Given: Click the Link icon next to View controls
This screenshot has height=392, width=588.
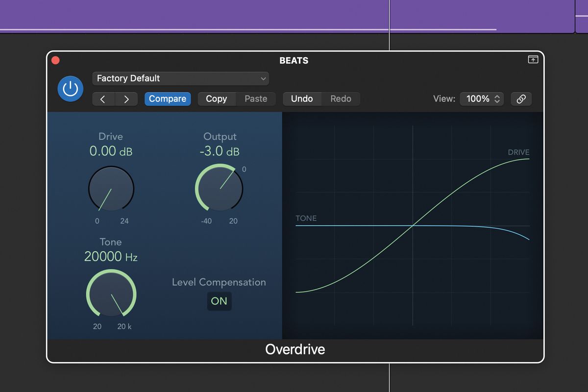Looking at the screenshot, I should [x=521, y=98].
